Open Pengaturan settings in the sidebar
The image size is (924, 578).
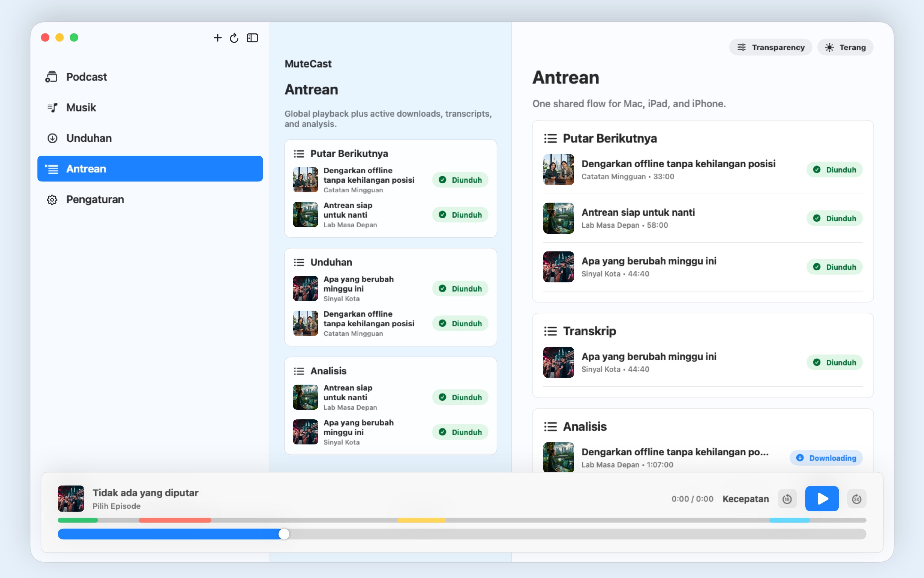pyautogui.click(x=150, y=199)
